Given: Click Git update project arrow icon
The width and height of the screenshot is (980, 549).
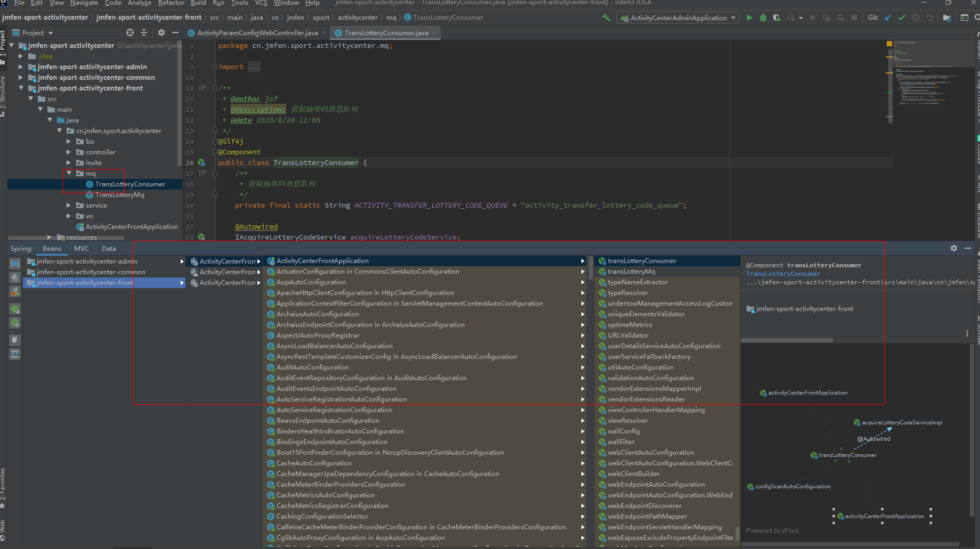Looking at the screenshot, I should 888,18.
